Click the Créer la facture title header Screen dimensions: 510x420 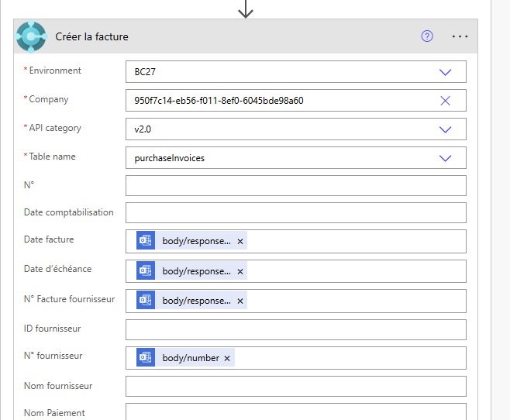click(91, 36)
